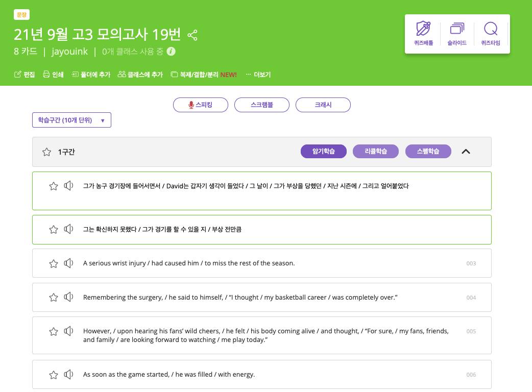Click the card numbered 005
532x392 pixels.
click(262, 335)
